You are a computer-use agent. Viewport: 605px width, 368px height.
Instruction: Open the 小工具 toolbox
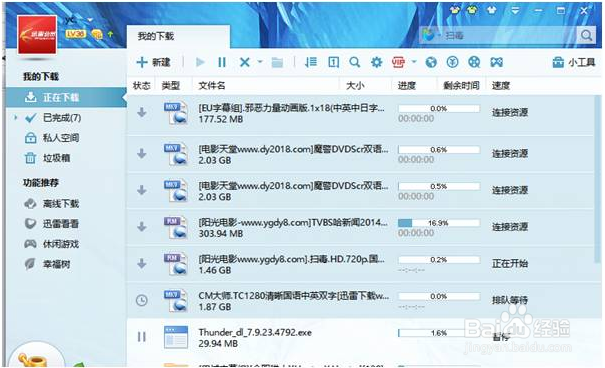click(x=574, y=62)
